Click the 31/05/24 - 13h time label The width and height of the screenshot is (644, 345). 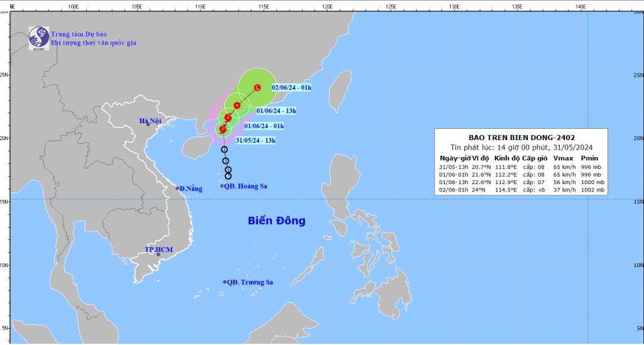(255, 140)
